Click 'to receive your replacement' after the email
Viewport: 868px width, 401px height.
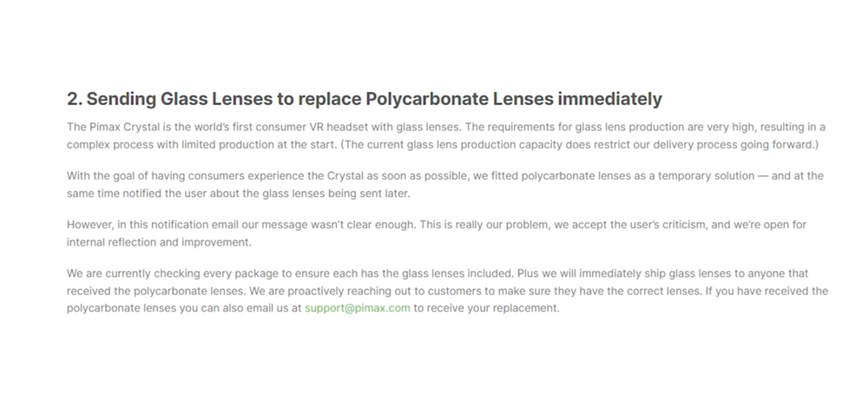coord(486,308)
